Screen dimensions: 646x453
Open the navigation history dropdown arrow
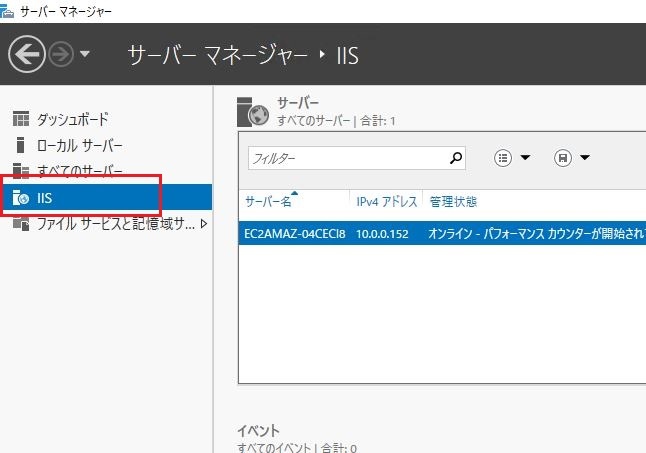[84, 54]
